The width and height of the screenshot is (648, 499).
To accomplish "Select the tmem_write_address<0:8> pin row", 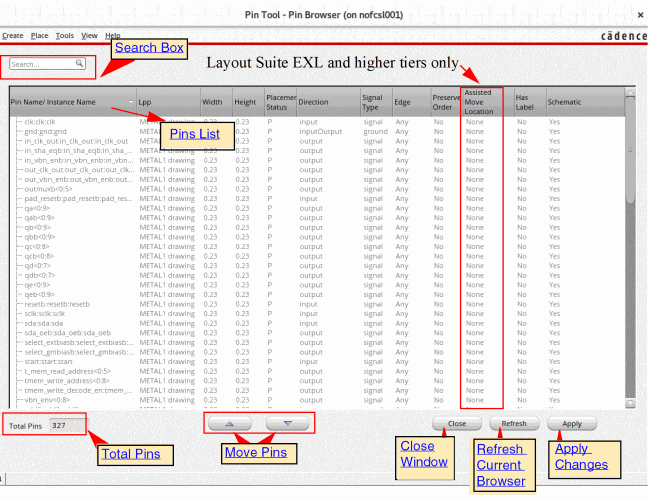I will (317, 381).
